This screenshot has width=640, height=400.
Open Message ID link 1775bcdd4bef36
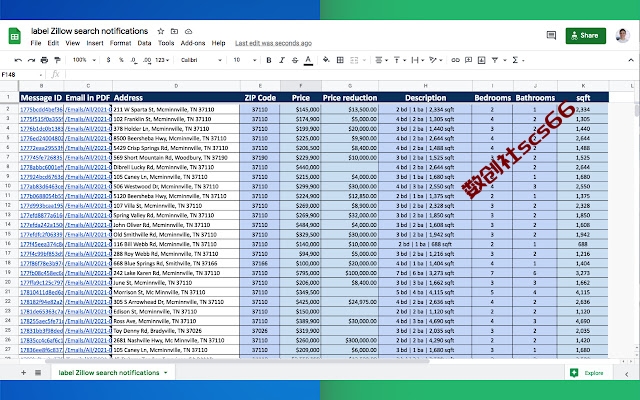click(42, 109)
